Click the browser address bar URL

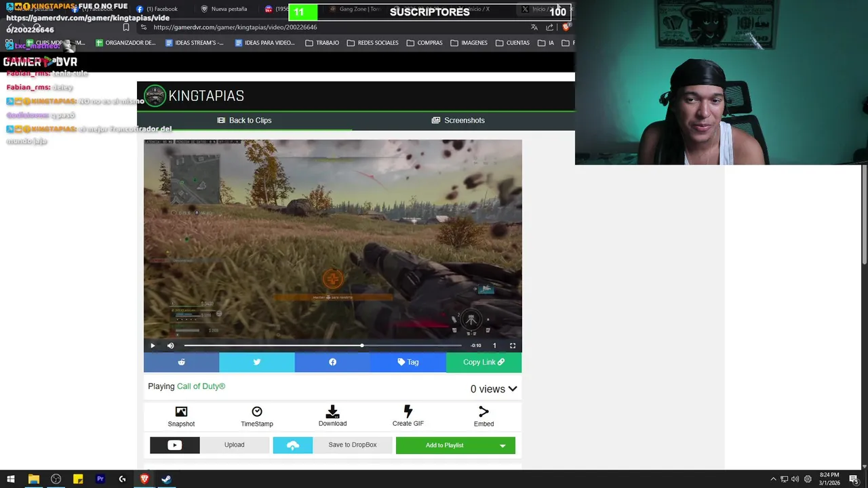pos(235,27)
